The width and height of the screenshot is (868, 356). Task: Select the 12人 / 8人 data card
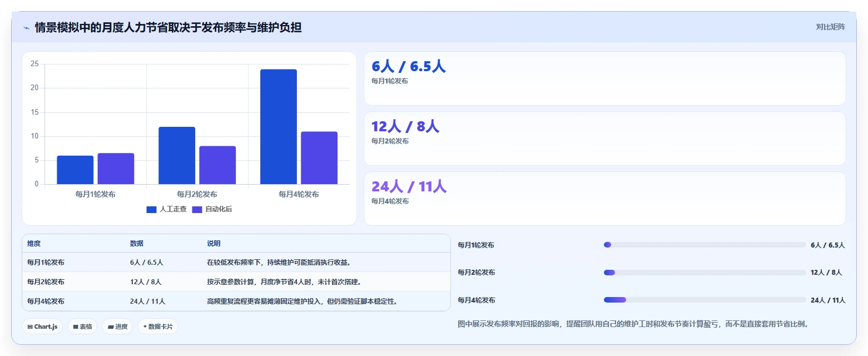pyautogui.click(x=604, y=139)
